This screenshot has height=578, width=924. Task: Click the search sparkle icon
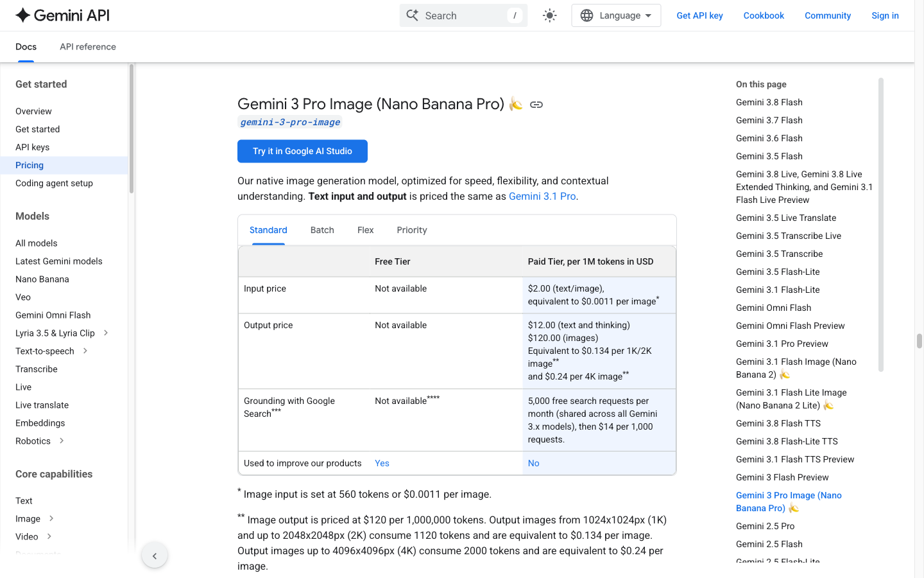point(413,15)
